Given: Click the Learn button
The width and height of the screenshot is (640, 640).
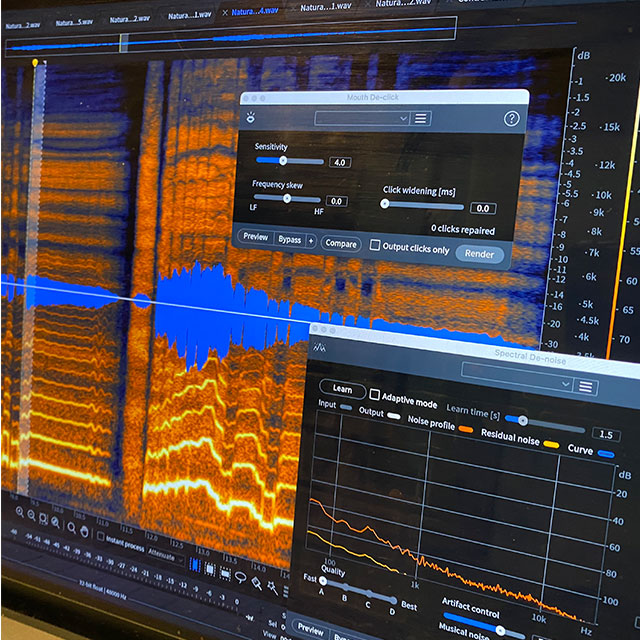Looking at the screenshot, I should pyautogui.click(x=342, y=389).
